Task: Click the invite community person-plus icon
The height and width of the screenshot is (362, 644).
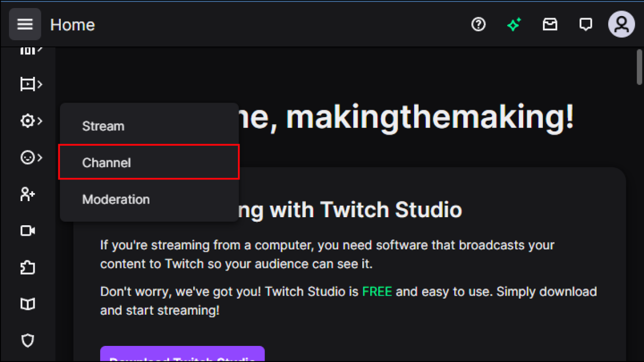Action: (x=27, y=194)
